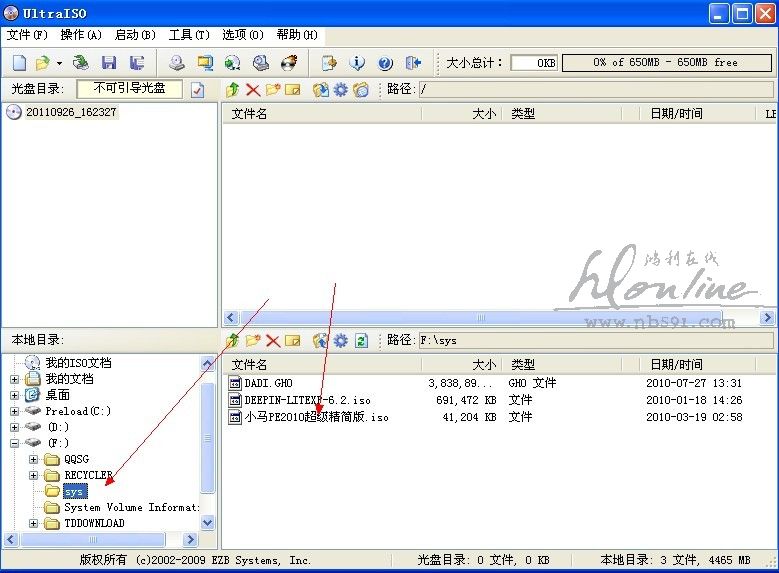
Task: Click the 不可引导光盘 boot type button
Action: coord(129,89)
